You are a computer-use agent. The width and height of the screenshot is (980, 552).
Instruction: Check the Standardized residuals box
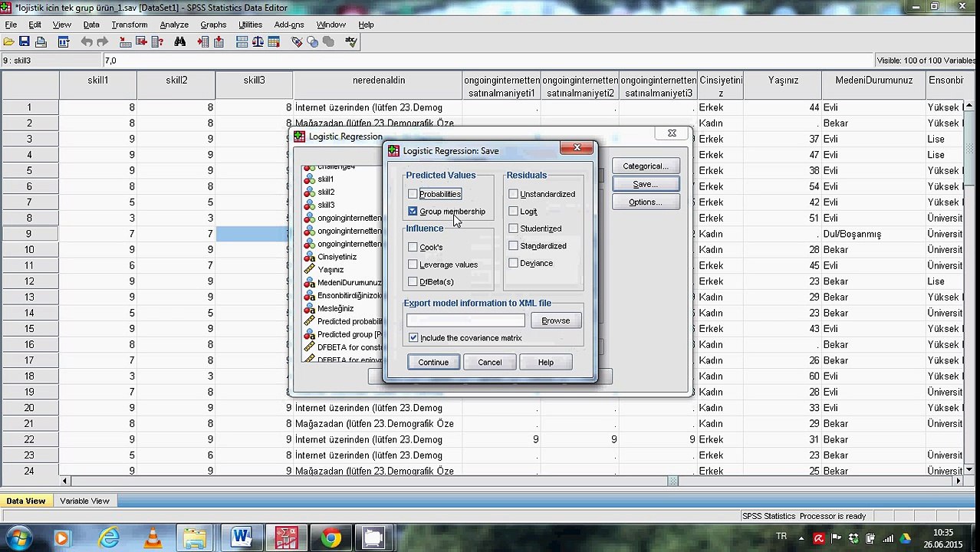513,245
